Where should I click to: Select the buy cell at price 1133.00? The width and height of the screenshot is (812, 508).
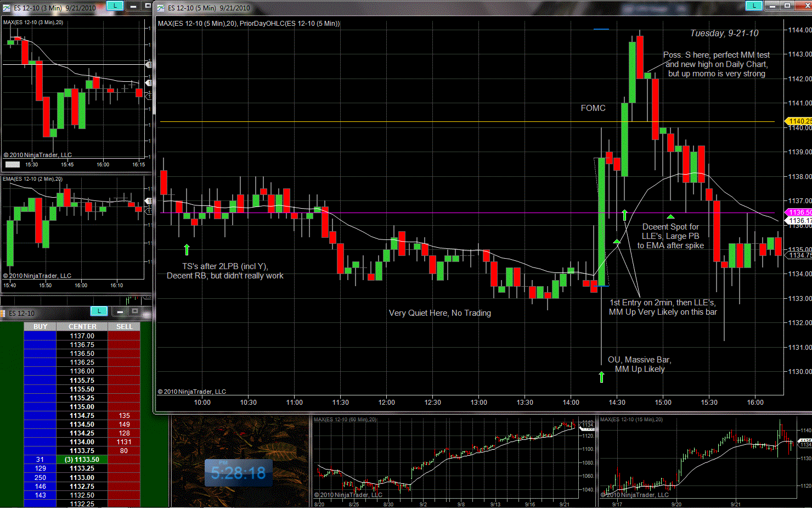(40, 478)
